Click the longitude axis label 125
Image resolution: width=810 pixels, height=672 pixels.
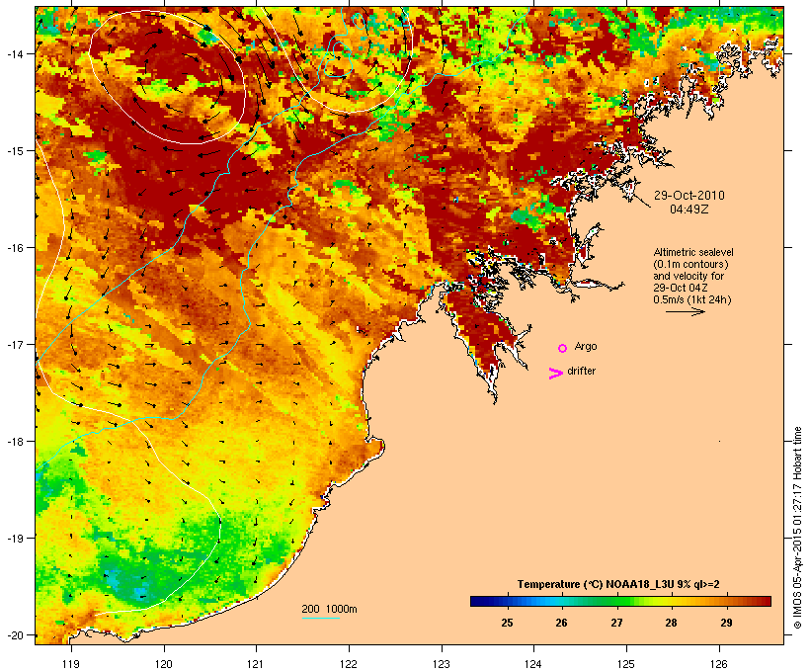pos(626,664)
